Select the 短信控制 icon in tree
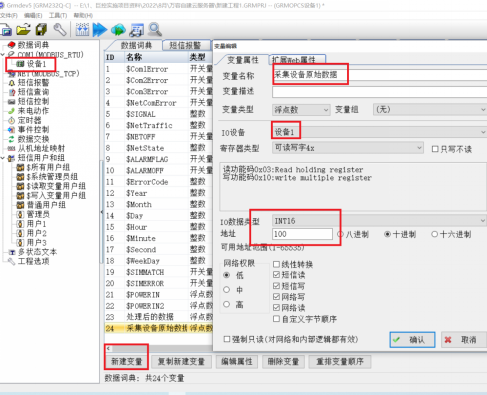The width and height of the screenshot is (487, 395). [12, 101]
